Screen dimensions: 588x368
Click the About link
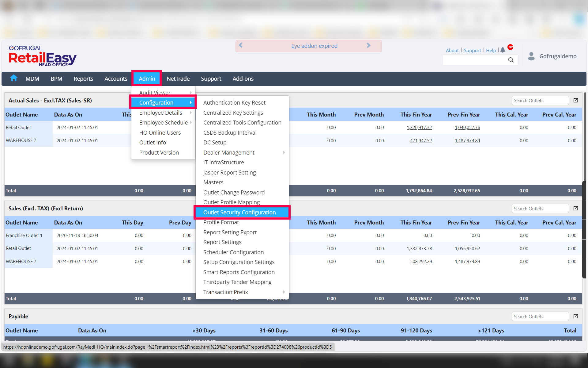[x=452, y=50]
